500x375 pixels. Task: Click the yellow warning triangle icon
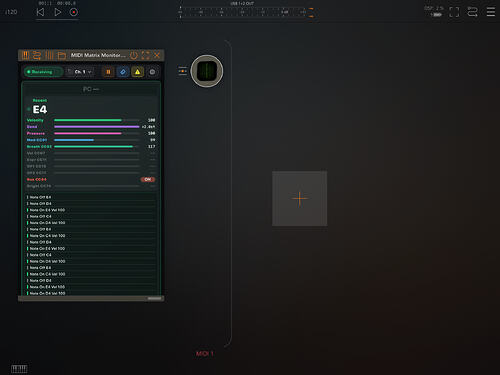pos(137,72)
